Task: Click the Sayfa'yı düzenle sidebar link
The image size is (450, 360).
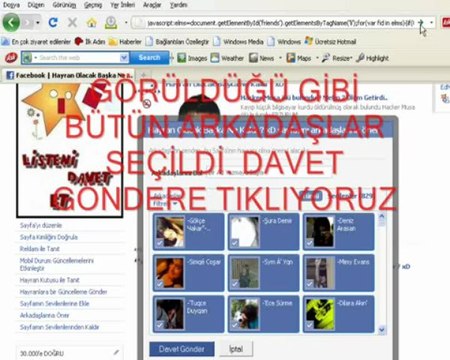Action: point(41,225)
